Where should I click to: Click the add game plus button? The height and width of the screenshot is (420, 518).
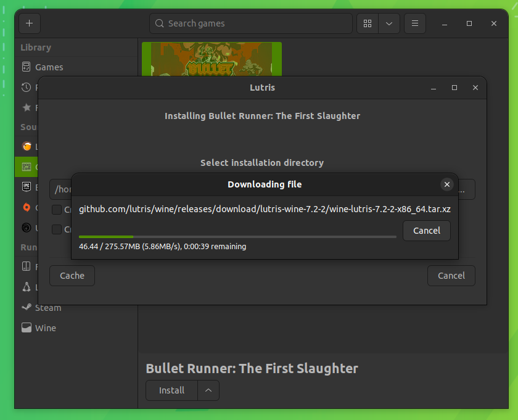click(30, 23)
